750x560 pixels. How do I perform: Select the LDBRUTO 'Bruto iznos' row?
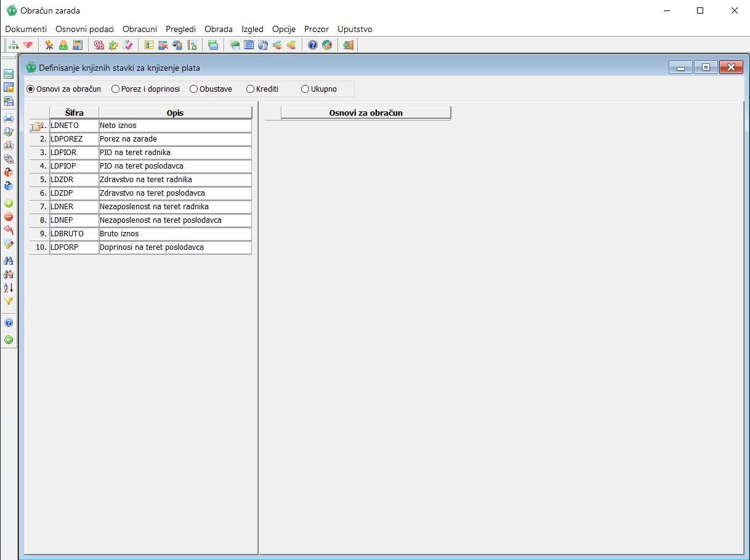(x=150, y=234)
